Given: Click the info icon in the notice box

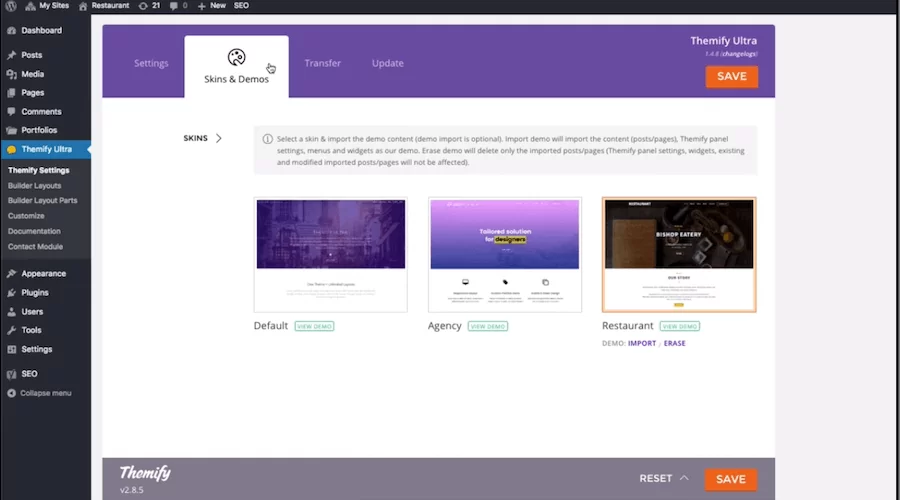Looking at the screenshot, I should (x=267, y=139).
